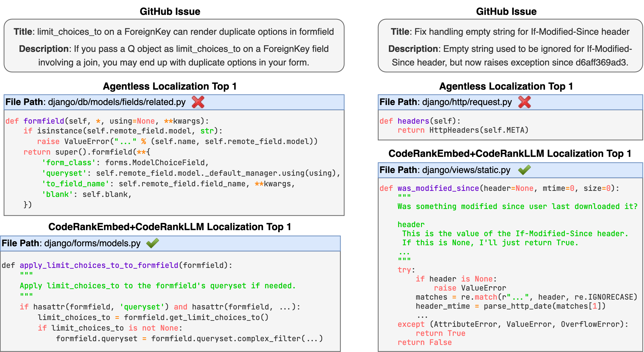Open the django/views/static.py file path

tap(466, 170)
